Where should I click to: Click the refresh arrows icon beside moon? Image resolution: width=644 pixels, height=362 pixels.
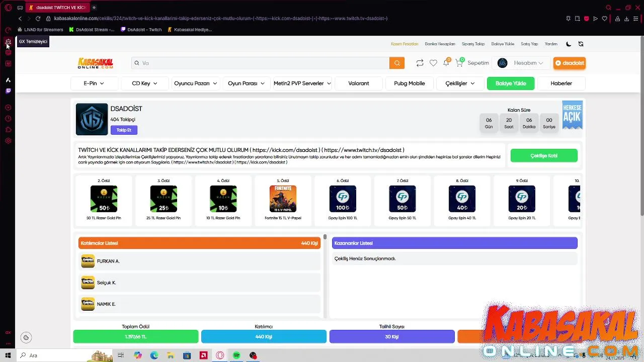coord(581,44)
